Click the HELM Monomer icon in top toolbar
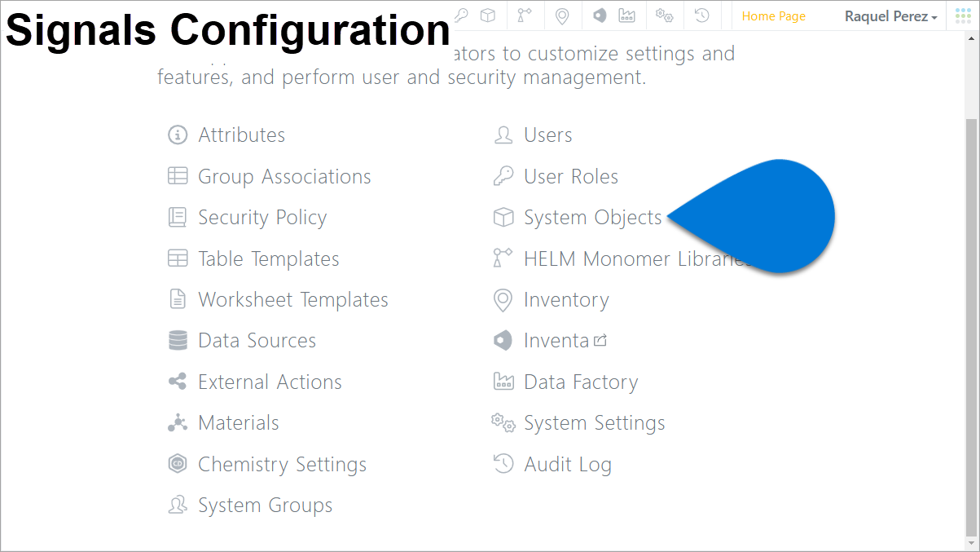Image resolution: width=980 pixels, height=552 pixels. [x=525, y=15]
